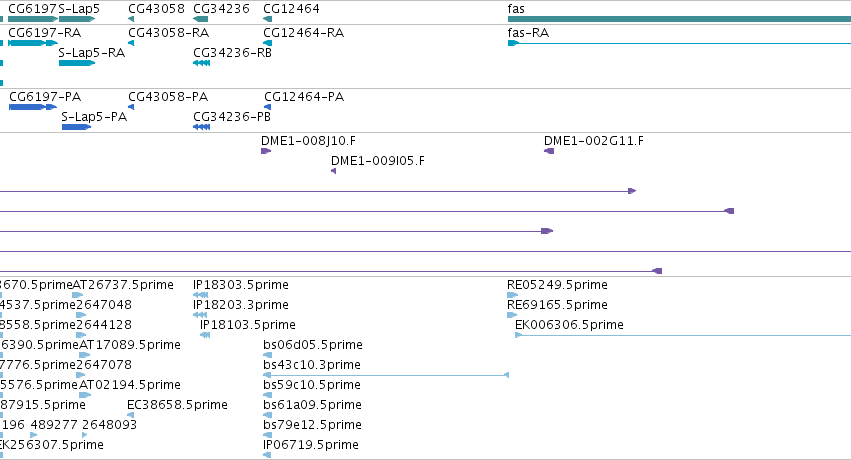Select the CG12464 gene label
This screenshot has height=460, width=851.
pyautogui.click(x=291, y=9)
